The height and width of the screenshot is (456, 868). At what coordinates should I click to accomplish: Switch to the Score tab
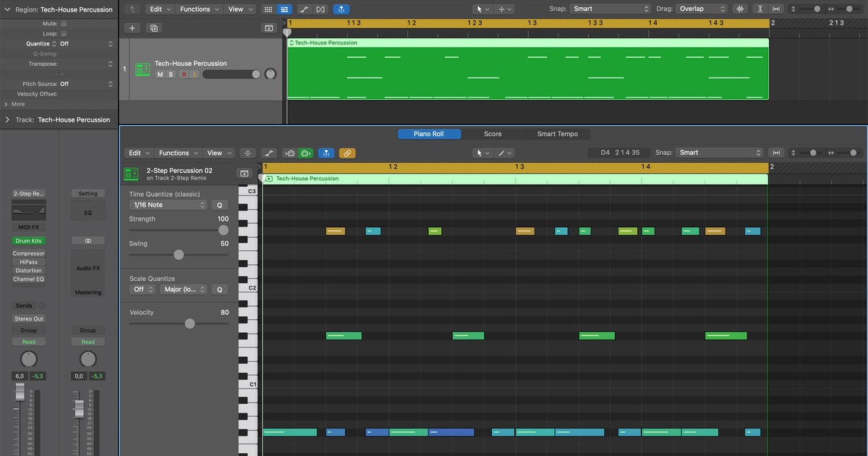click(493, 134)
